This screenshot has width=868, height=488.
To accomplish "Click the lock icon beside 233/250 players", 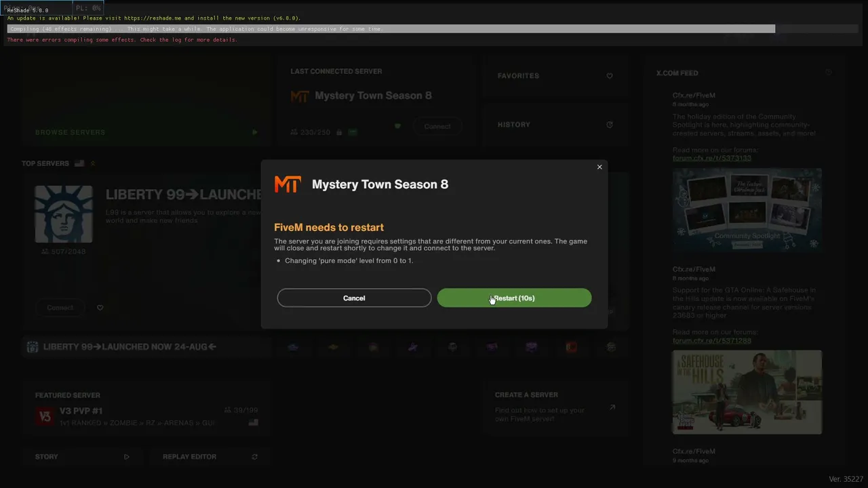I will coord(338,132).
